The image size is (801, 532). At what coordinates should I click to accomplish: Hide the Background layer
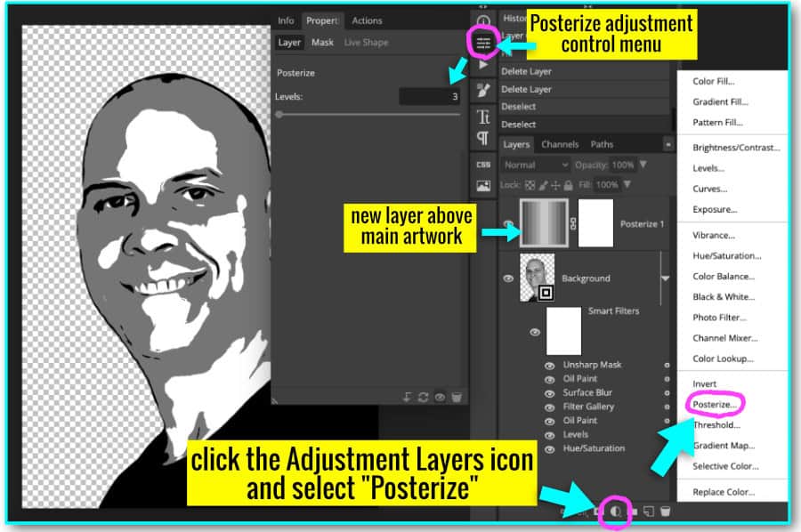click(508, 278)
